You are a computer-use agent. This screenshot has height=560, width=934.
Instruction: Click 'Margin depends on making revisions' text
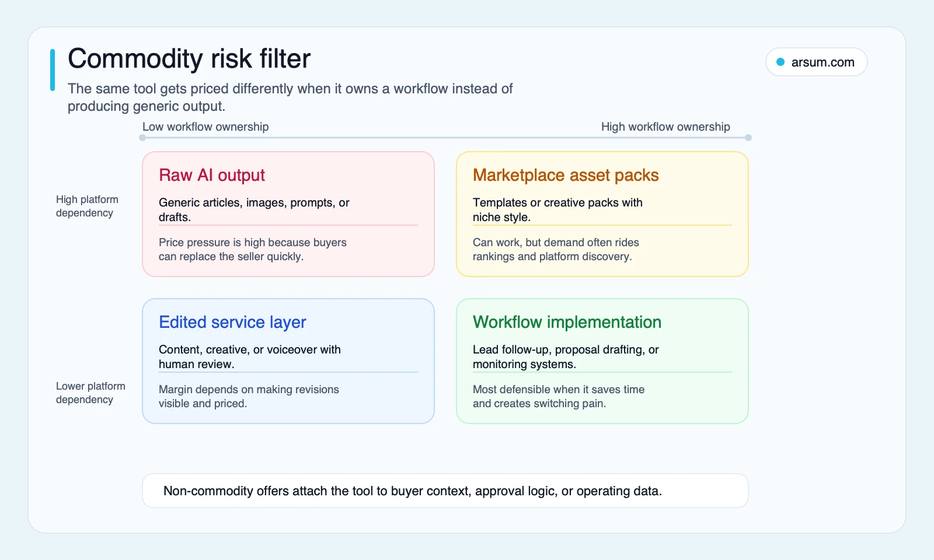[249, 396]
